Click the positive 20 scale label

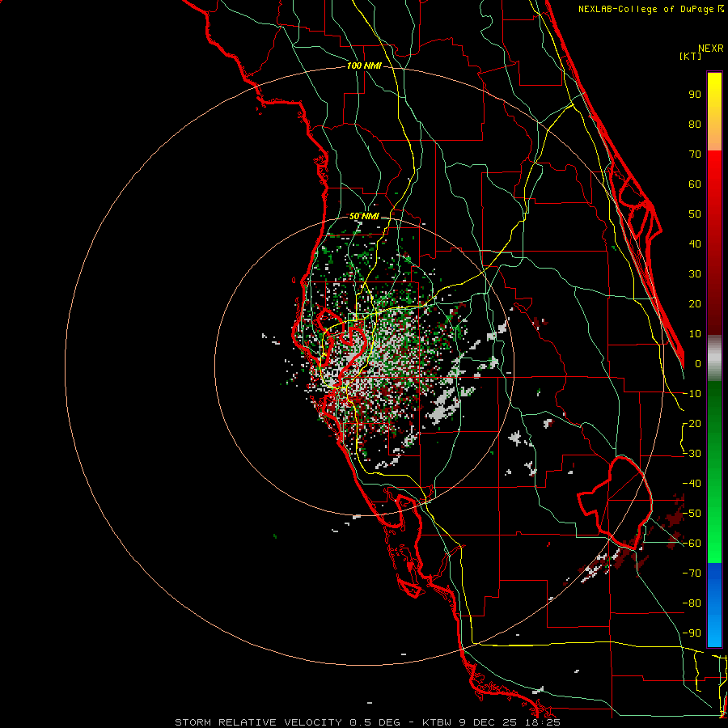pos(695,304)
